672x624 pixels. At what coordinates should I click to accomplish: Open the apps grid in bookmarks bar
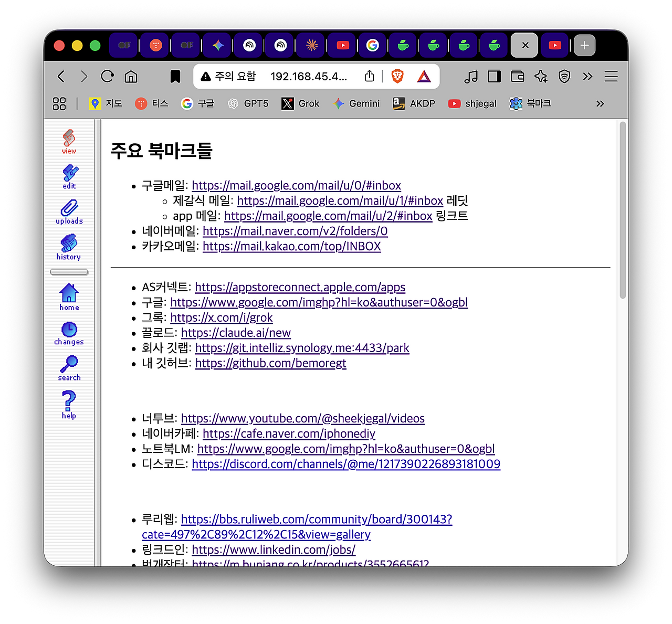point(59,103)
